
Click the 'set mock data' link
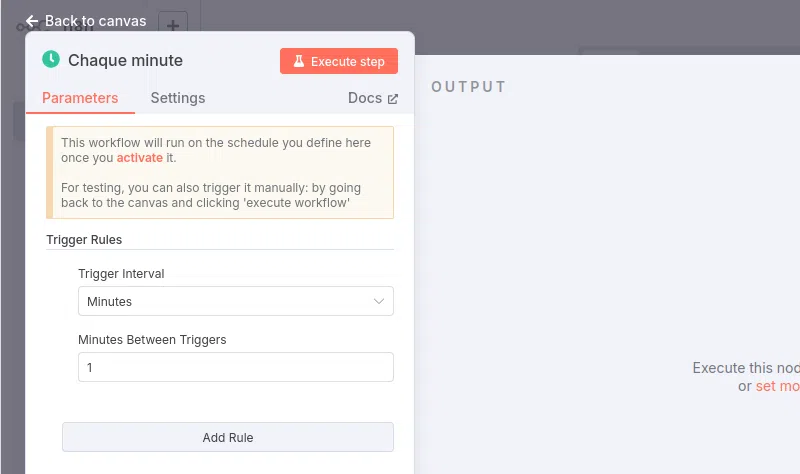pyautogui.click(x=777, y=386)
